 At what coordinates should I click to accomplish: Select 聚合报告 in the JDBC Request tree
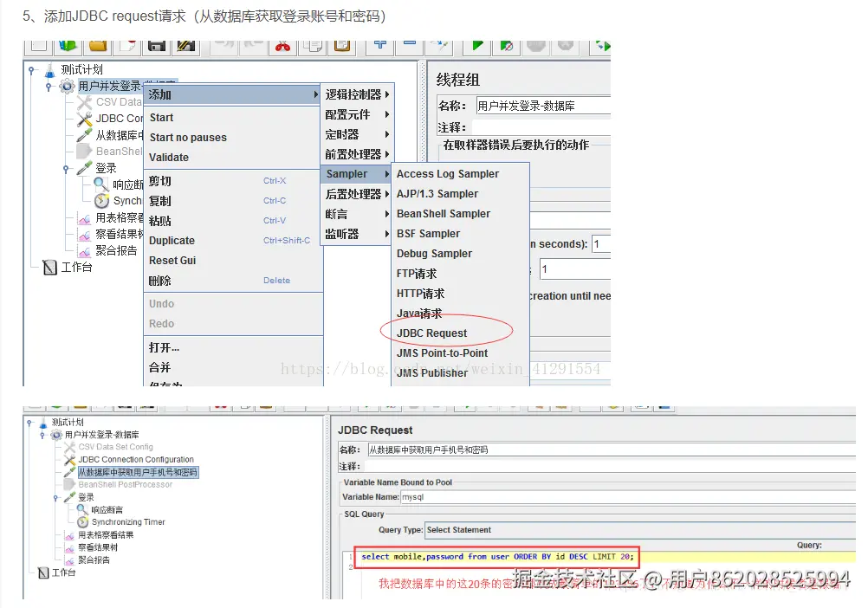94,560
